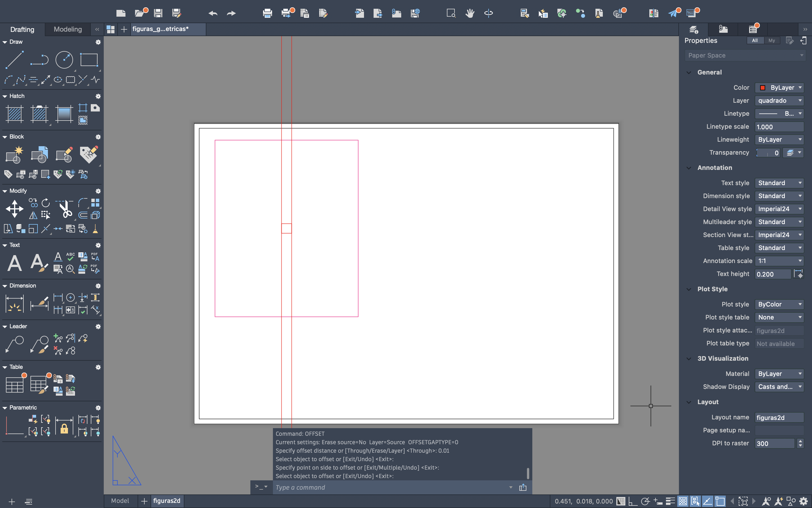812x508 pixels.
Task: Open the Model layout tab
Action: (x=120, y=501)
